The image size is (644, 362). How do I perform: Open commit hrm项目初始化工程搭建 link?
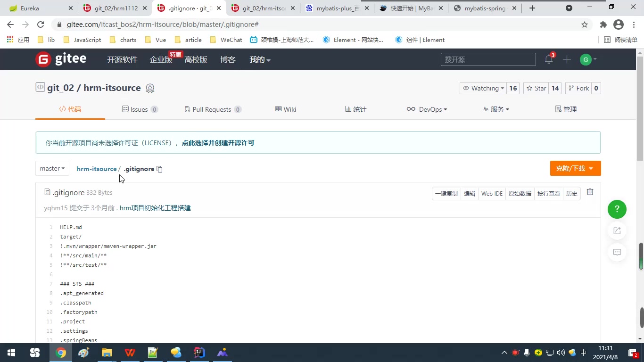tap(155, 208)
